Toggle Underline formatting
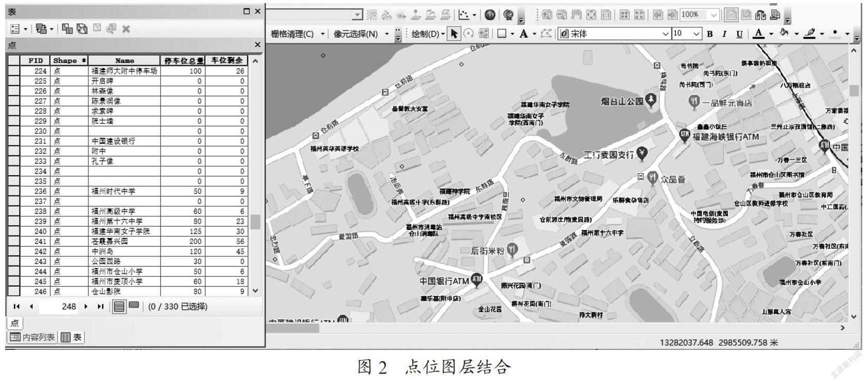 pos(739,34)
